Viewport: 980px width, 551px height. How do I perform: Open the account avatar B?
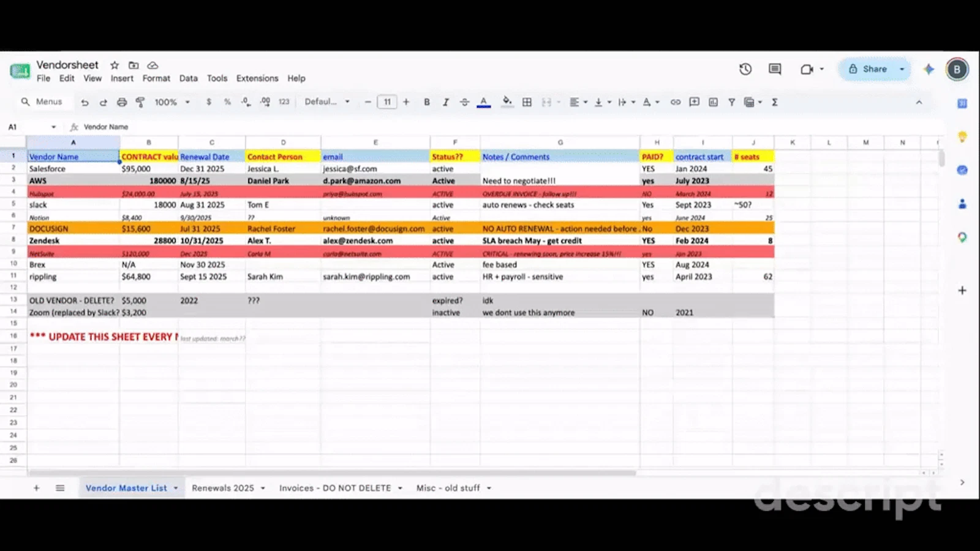coord(957,69)
